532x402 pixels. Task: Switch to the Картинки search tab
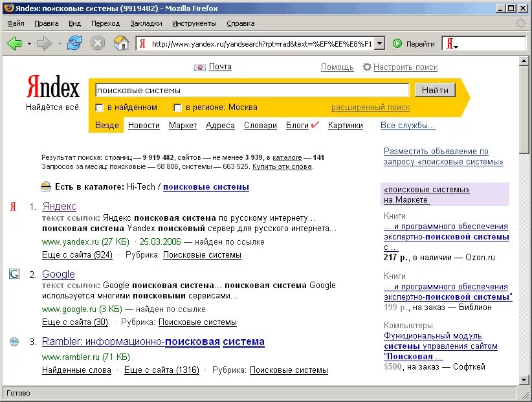pos(346,125)
